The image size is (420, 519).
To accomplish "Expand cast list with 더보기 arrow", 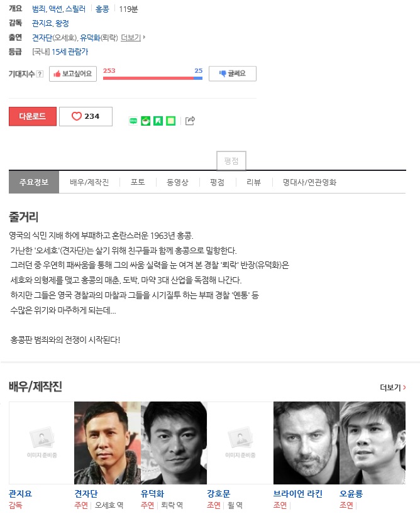I will tap(133, 38).
